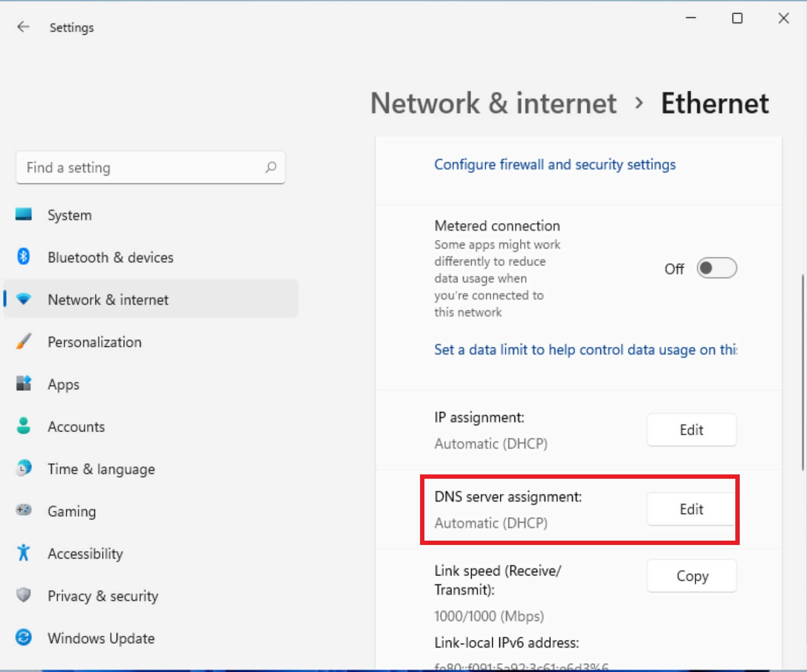Click the Personalization paintbrush icon
Image resolution: width=807 pixels, height=672 pixels.
(23, 341)
